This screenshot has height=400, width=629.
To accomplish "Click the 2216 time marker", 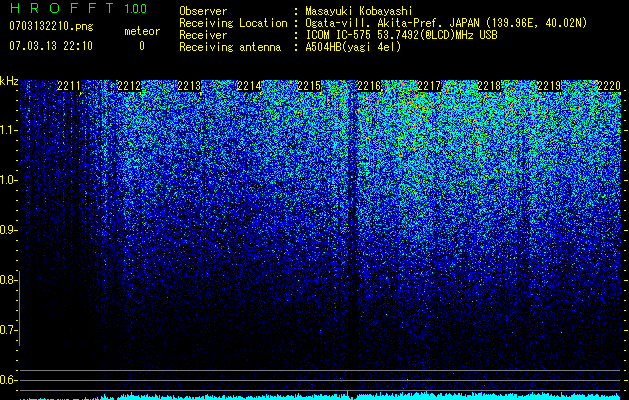I will [x=369, y=86].
